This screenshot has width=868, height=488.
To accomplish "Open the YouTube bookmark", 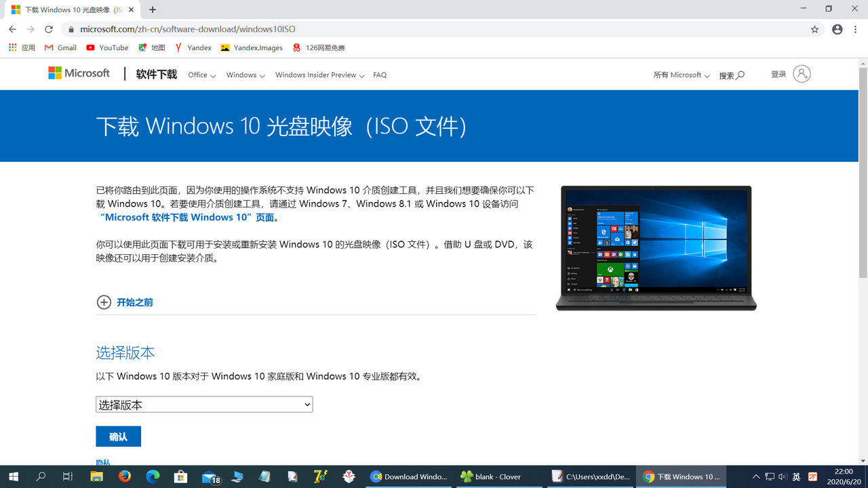I will click(106, 47).
